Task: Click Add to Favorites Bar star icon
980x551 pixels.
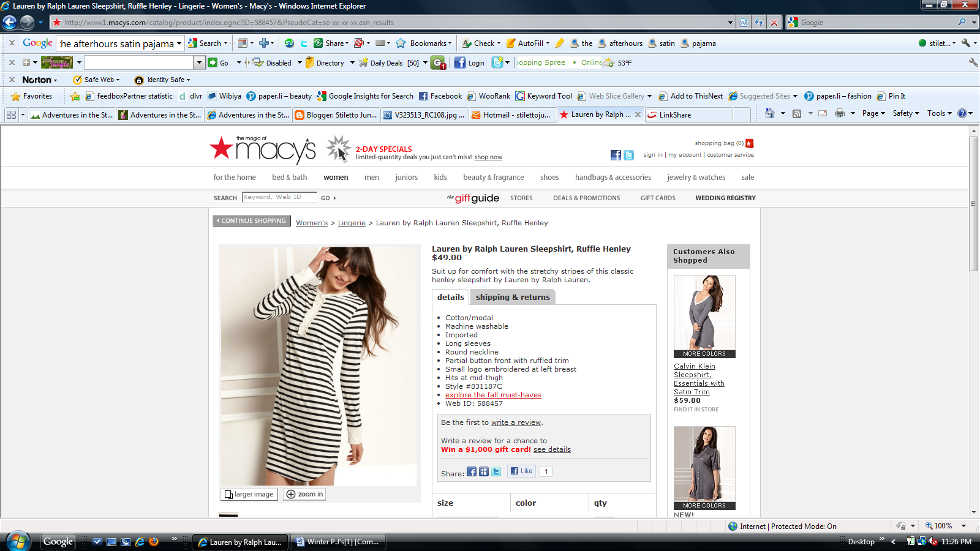Action: pyautogui.click(x=75, y=96)
